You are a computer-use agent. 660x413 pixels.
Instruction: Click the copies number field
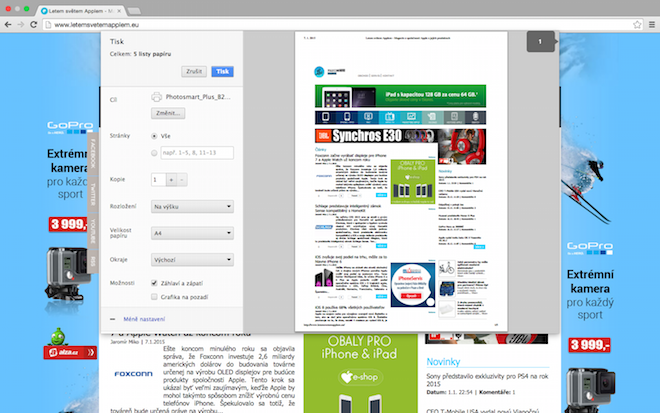click(x=159, y=180)
